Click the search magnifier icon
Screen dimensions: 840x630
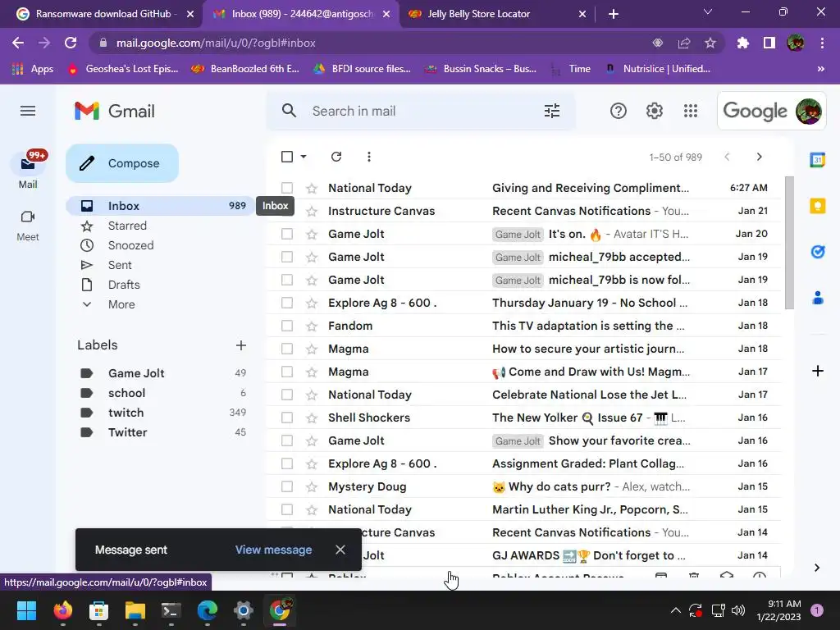(289, 111)
